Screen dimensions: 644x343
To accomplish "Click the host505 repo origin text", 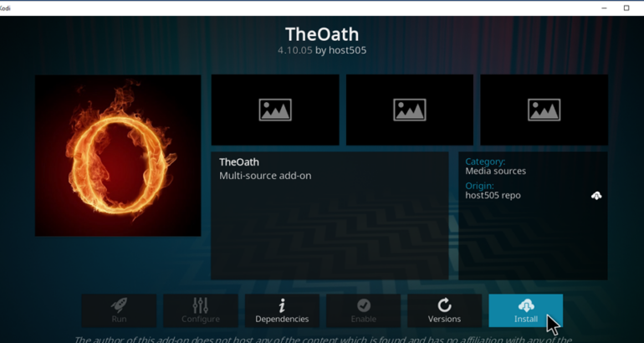I will [x=493, y=196].
